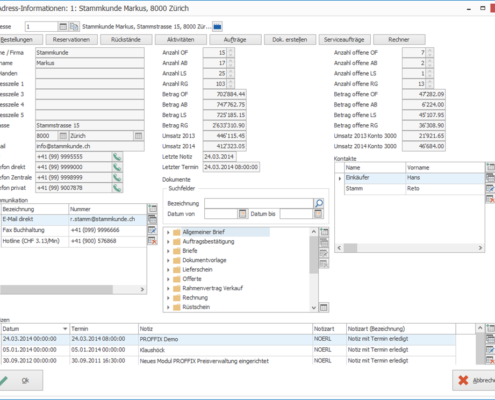Open the Datum von calendar picker
The image size is (495, 400).
point(243,214)
